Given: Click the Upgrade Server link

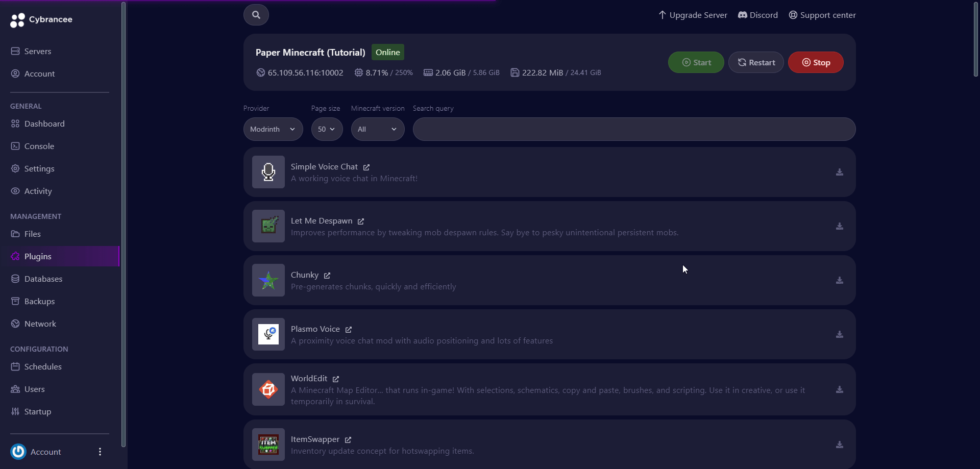Looking at the screenshot, I should click(693, 15).
